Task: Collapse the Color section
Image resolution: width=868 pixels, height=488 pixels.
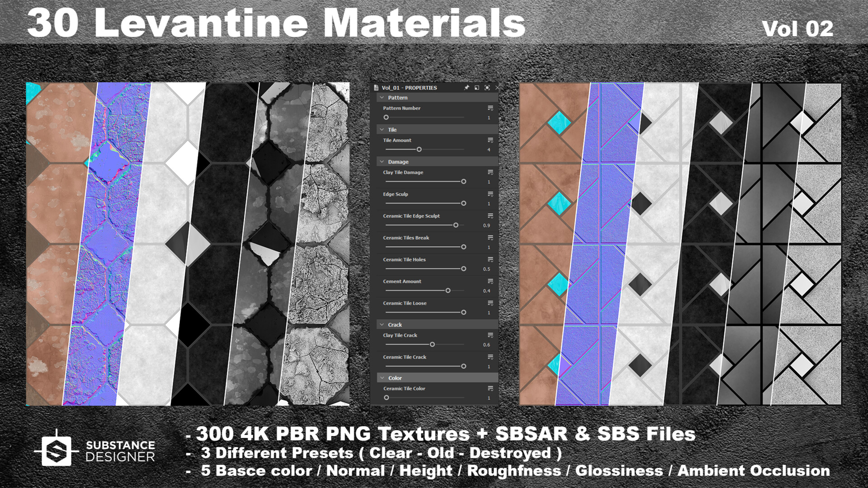Action: (382, 377)
